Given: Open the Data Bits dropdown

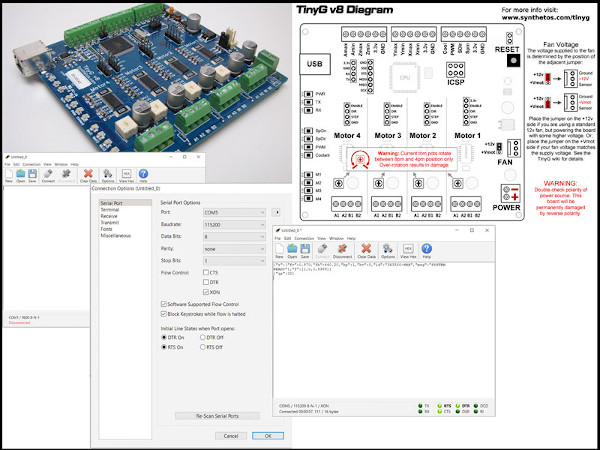Looking at the screenshot, I should pos(234,237).
